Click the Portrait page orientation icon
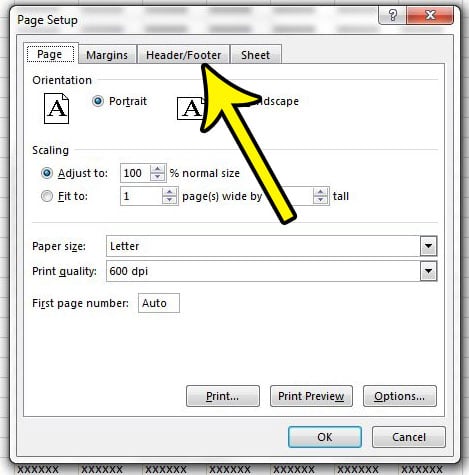The image size is (469, 475). (56, 108)
